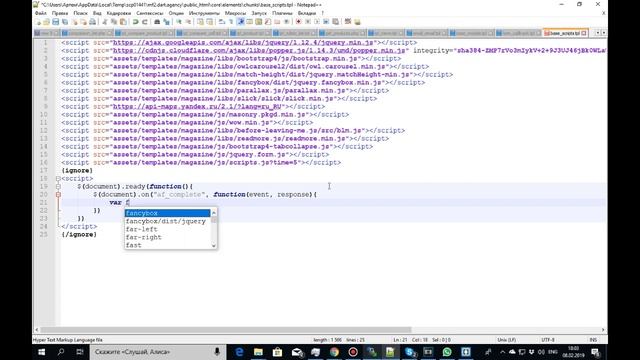The image size is (640, 360).
Task: Toggle word wrap toolbar icon
Action: [x=221, y=22]
